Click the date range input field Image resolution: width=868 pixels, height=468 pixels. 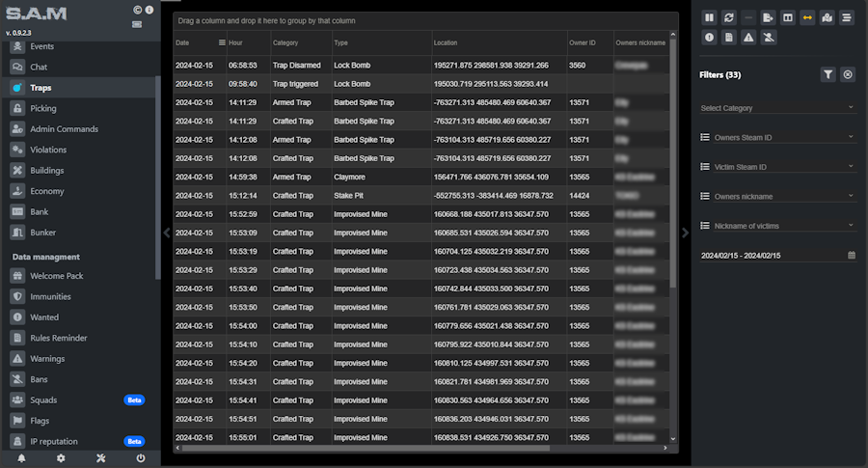coord(772,256)
